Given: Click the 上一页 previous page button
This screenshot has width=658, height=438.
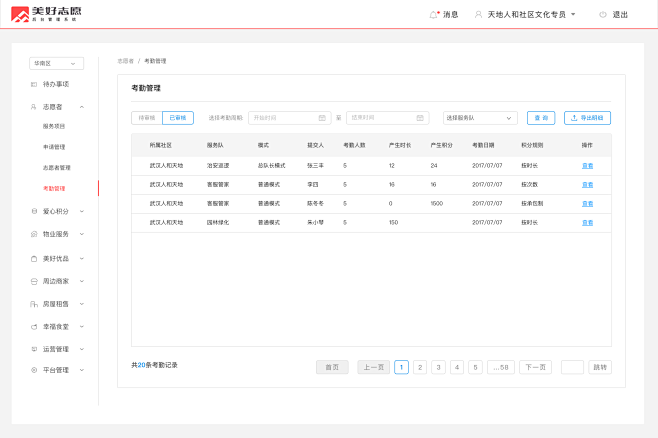Looking at the screenshot, I should click(373, 367).
